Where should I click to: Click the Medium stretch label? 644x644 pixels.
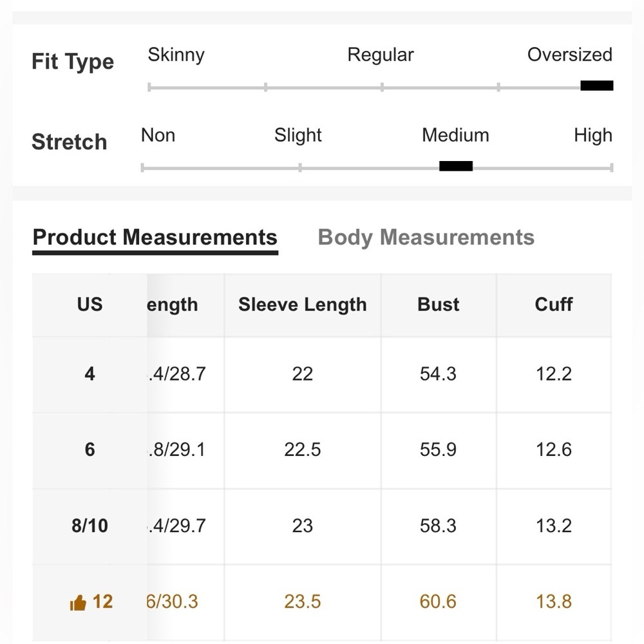click(x=455, y=135)
